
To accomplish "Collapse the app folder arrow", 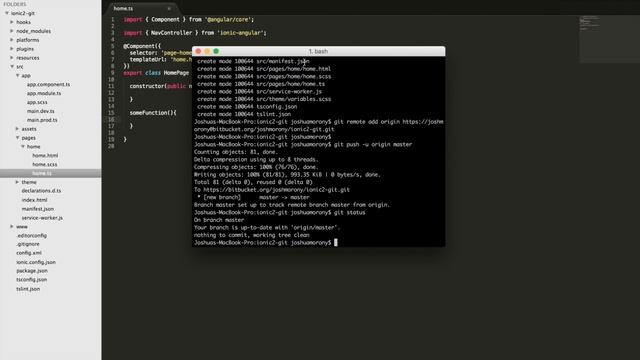I will point(18,76).
